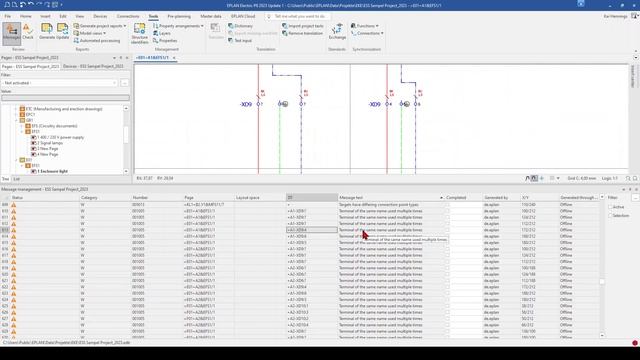Select the '1 400 / 230 V power supply' page

[x=58, y=138]
